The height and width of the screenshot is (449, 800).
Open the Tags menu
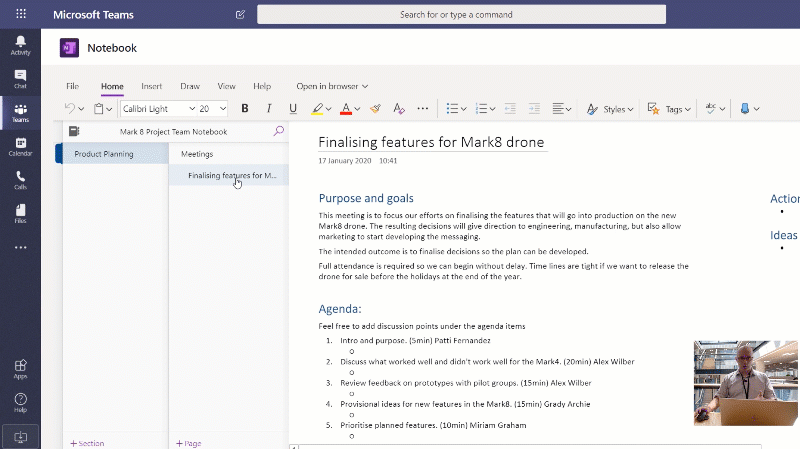(669, 109)
